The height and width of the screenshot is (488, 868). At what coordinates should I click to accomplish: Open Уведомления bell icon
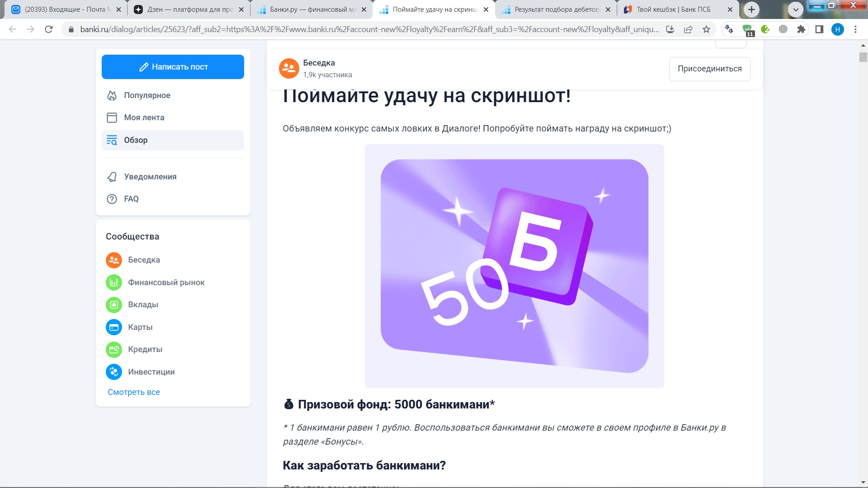click(112, 177)
